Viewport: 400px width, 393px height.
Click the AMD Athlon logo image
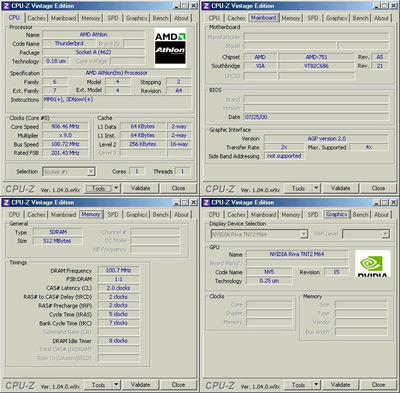(x=170, y=48)
